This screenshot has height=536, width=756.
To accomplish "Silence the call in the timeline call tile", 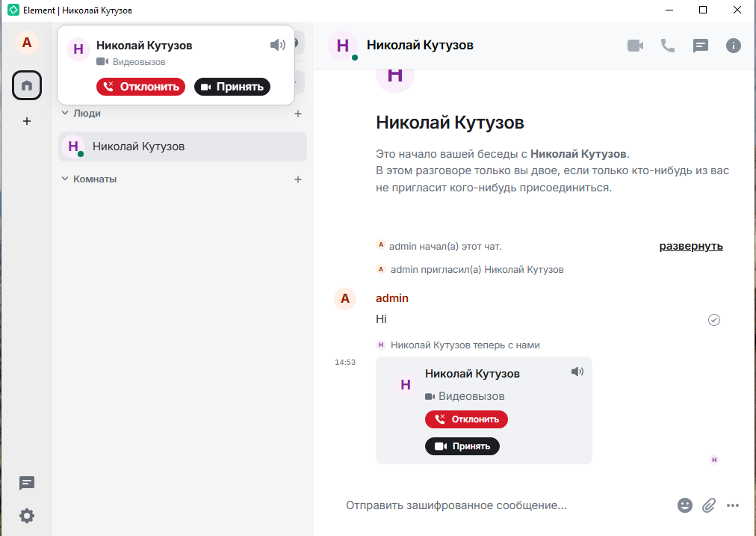I will pos(577,372).
